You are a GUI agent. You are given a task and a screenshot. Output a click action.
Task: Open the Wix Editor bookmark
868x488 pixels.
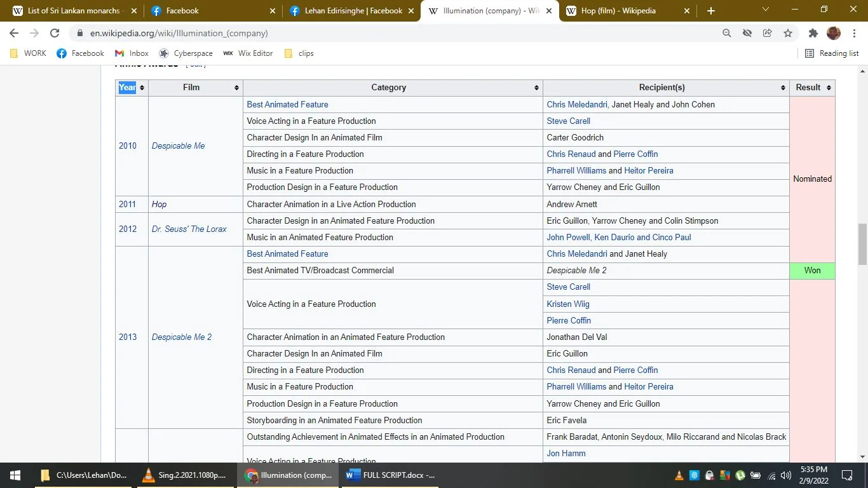click(248, 53)
